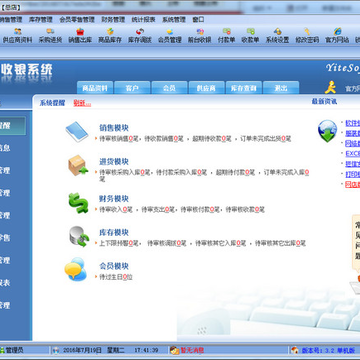Click 上下限预警0笔 reminder text
Image resolution: width=360 pixels, height=360 pixels.
click(119, 243)
